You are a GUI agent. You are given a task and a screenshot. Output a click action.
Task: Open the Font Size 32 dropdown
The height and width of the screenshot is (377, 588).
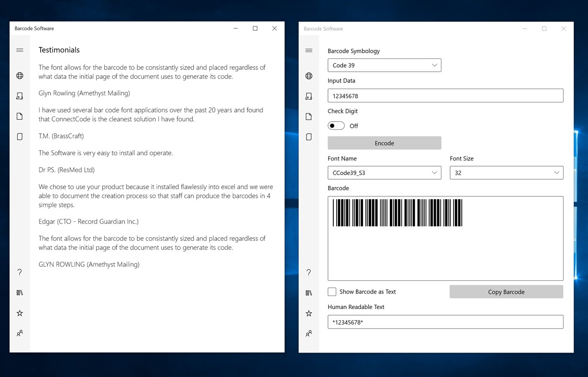point(507,172)
